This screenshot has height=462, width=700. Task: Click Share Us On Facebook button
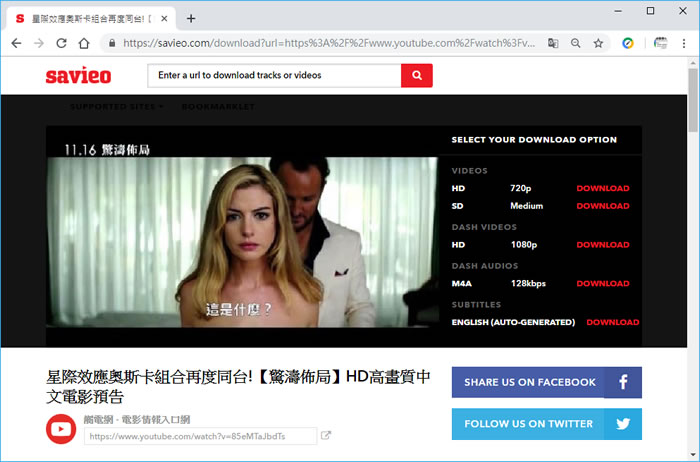(546, 383)
